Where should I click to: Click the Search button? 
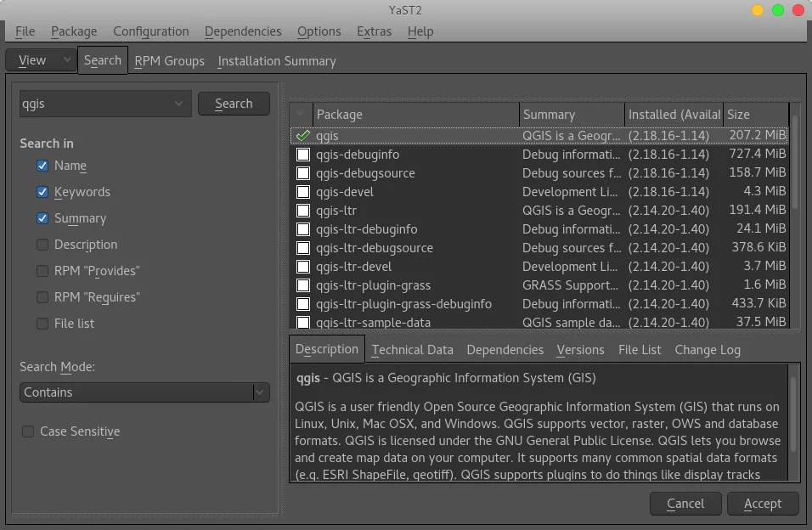234,104
